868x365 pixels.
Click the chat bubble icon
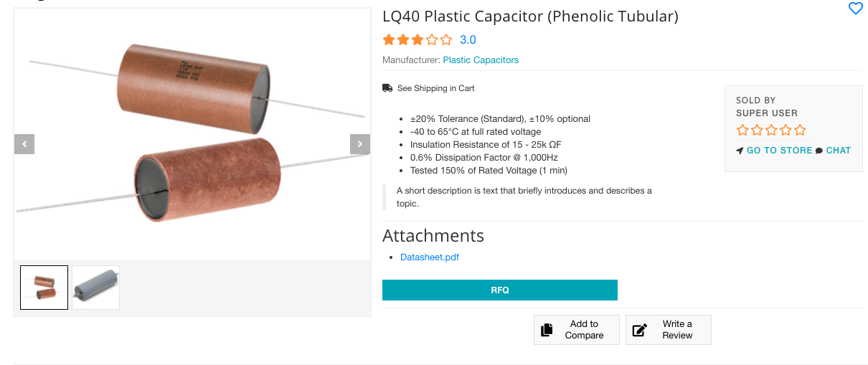pyautogui.click(x=819, y=151)
